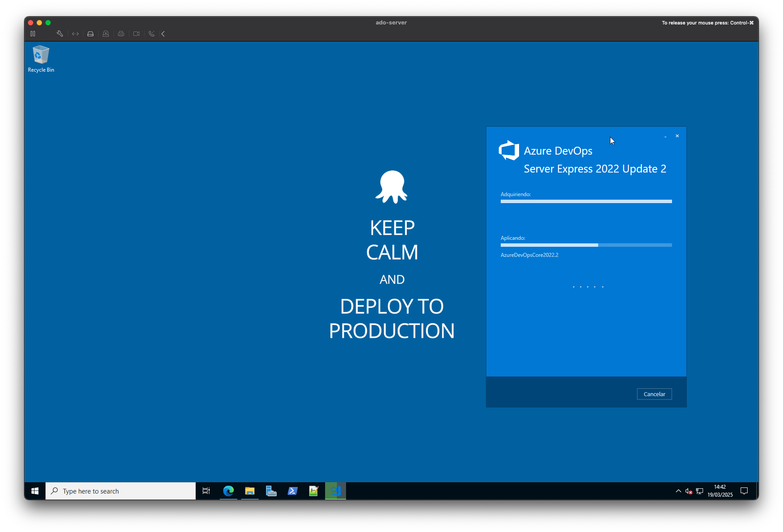This screenshot has width=783, height=532.
Task: Open Task View from the taskbar
Action: point(206,491)
